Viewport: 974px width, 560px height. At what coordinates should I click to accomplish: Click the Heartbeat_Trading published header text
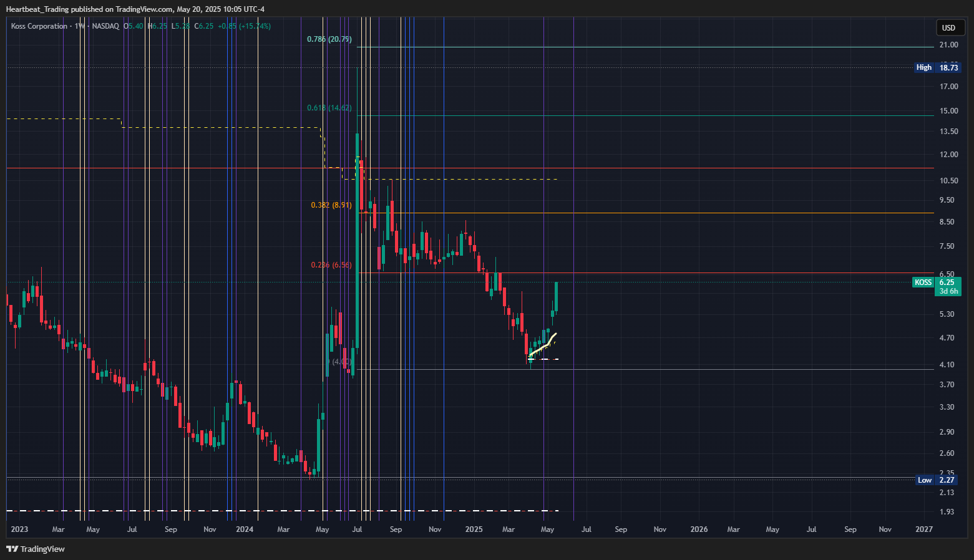click(135, 9)
